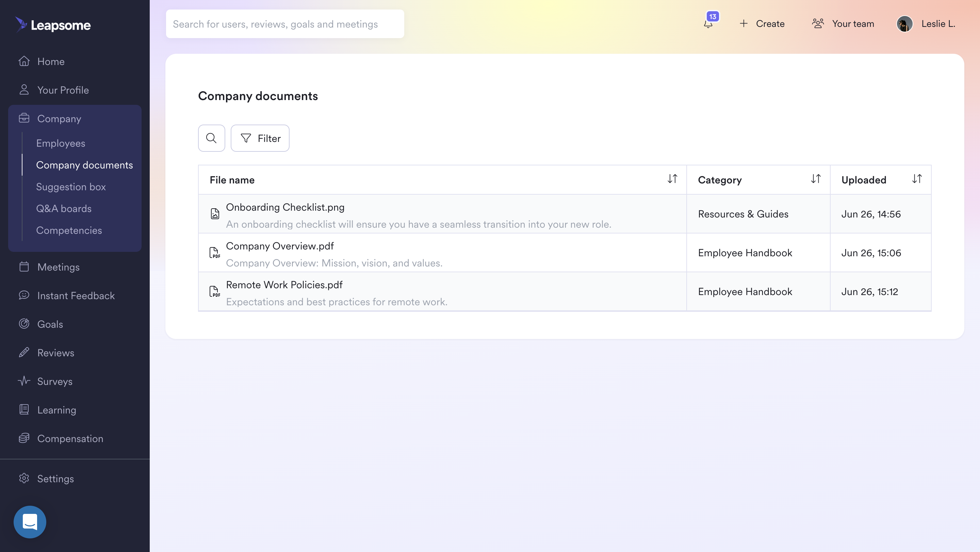Open Settings label in sidebar
Viewport: 980px width, 552px height.
point(55,478)
